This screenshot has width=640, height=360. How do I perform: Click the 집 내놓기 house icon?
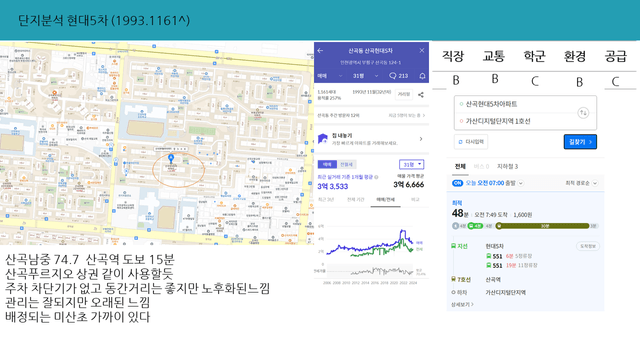323,139
